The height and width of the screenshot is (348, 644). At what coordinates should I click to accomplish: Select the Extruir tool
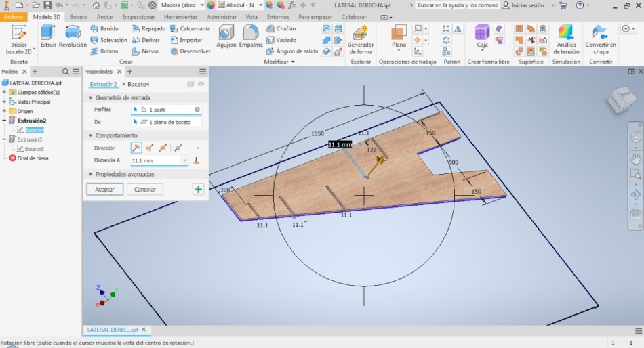coord(48,36)
